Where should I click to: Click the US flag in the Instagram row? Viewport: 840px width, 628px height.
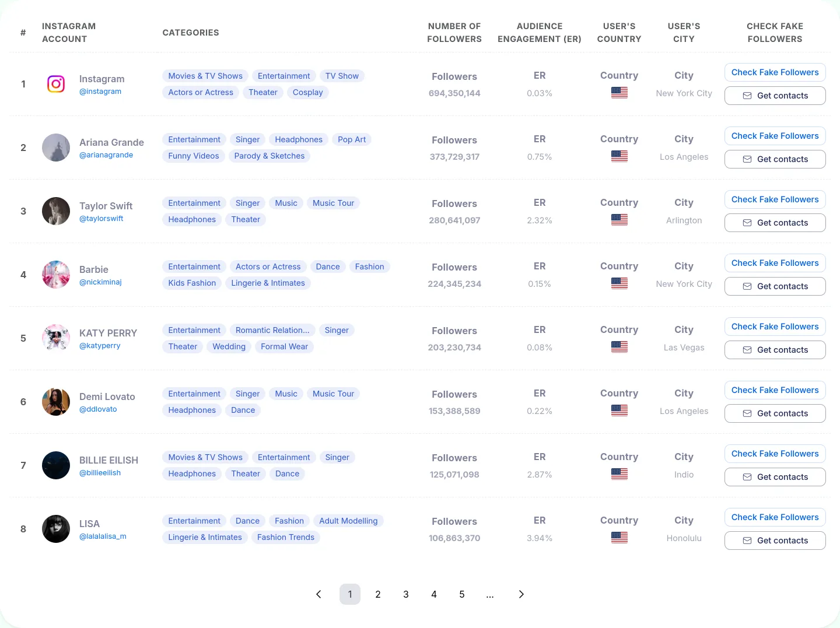pos(619,93)
